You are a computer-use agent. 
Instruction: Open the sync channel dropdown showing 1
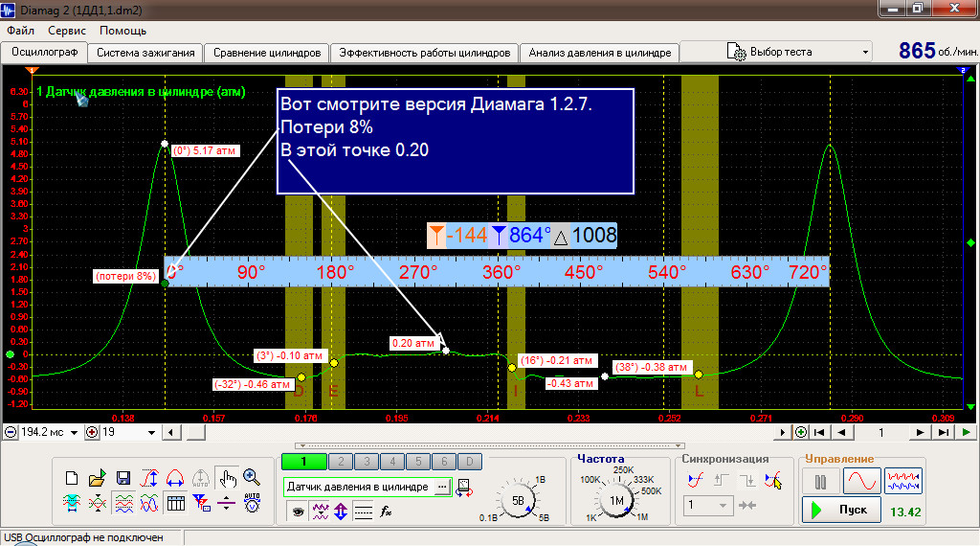[x=707, y=505]
